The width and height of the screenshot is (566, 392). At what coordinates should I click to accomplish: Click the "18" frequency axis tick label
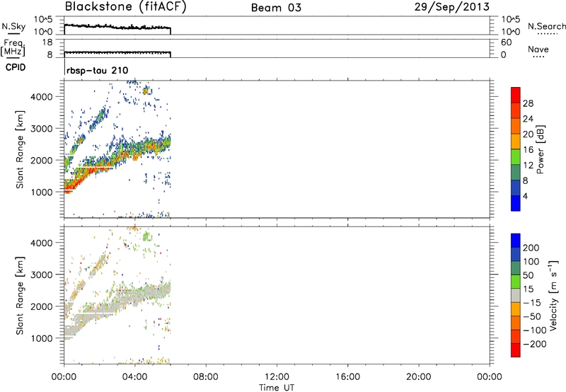click(x=47, y=42)
